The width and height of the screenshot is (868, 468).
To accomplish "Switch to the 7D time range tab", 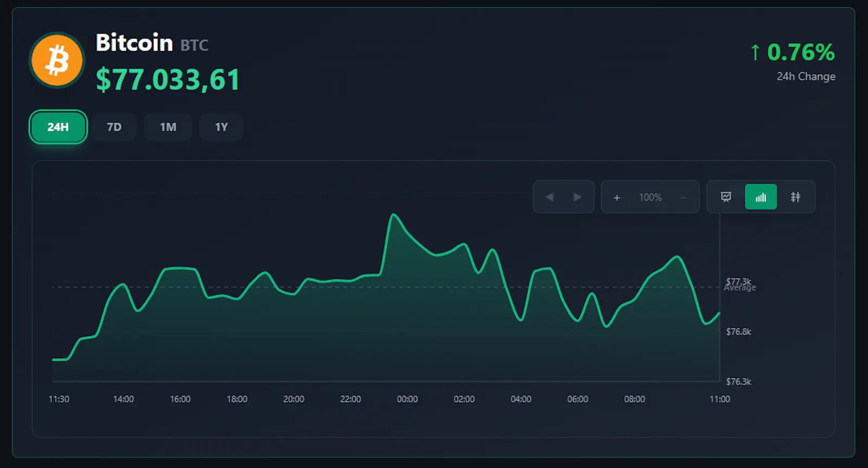I will (x=114, y=127).
